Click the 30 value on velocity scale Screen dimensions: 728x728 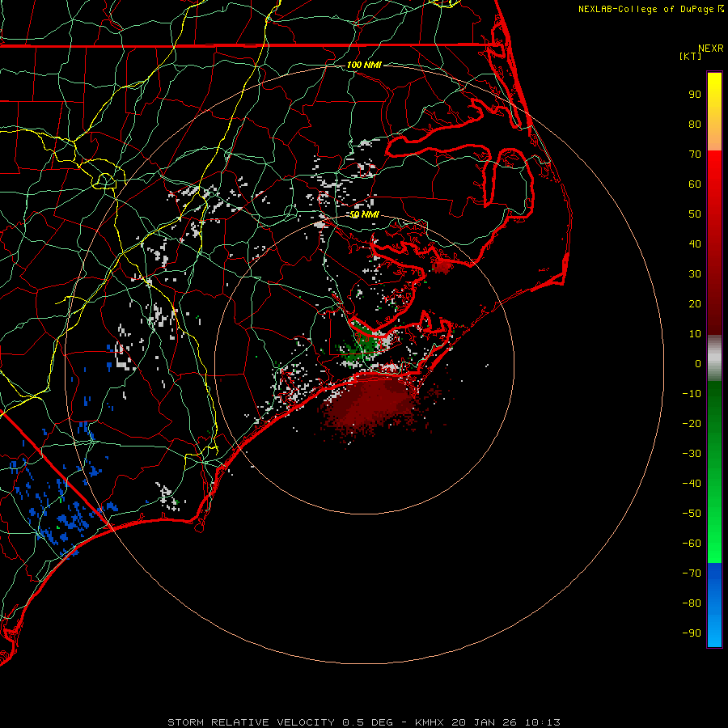(695, 274)
